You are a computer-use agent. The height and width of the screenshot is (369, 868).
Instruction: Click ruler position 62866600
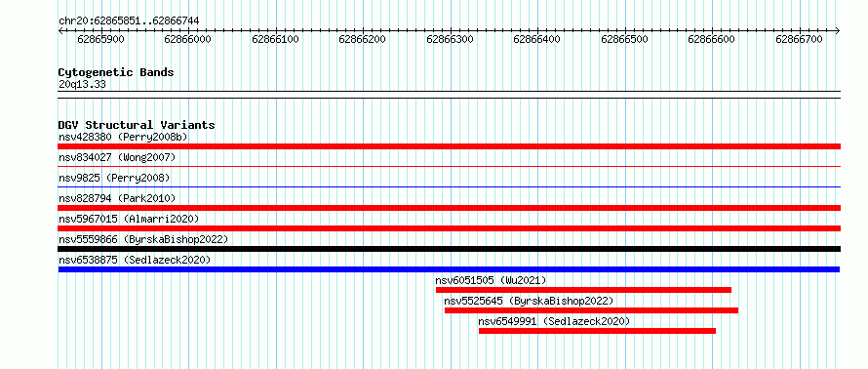(x=712, y=40)
